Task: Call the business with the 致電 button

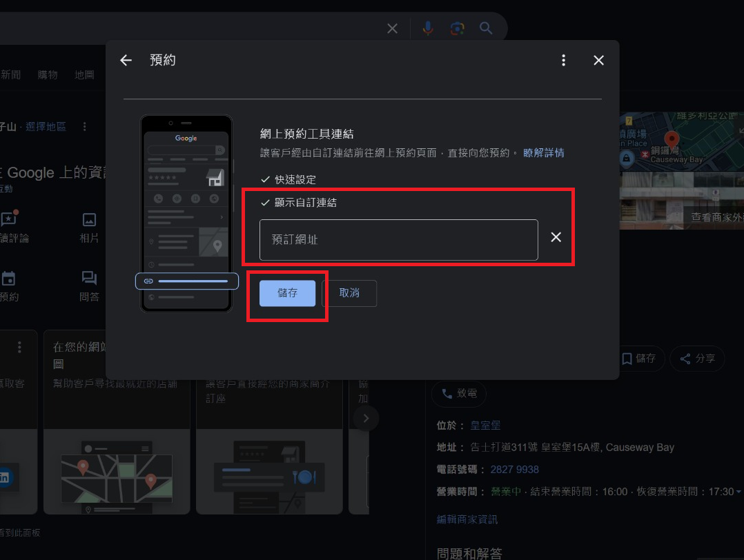Action: 459,394
